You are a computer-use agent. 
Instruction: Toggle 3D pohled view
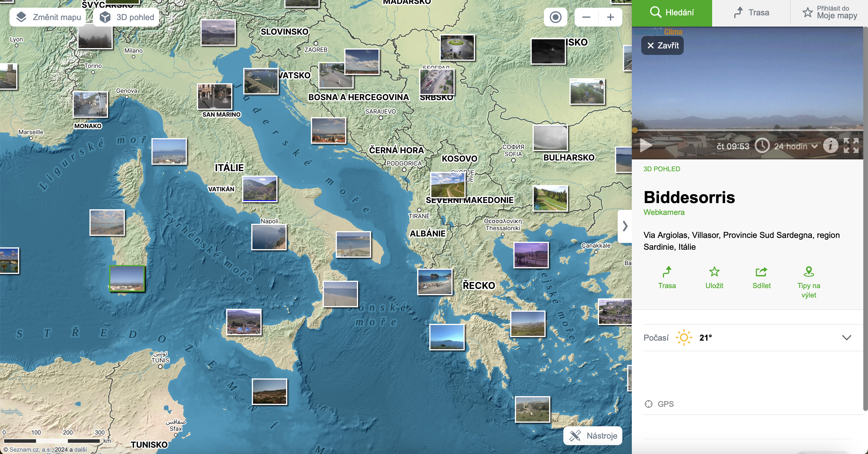click(126, 17)
